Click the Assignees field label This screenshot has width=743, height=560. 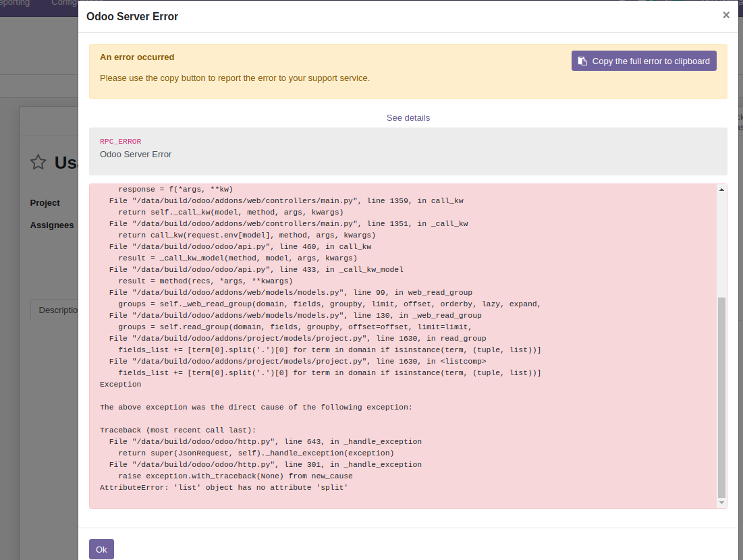pos(52,225)
